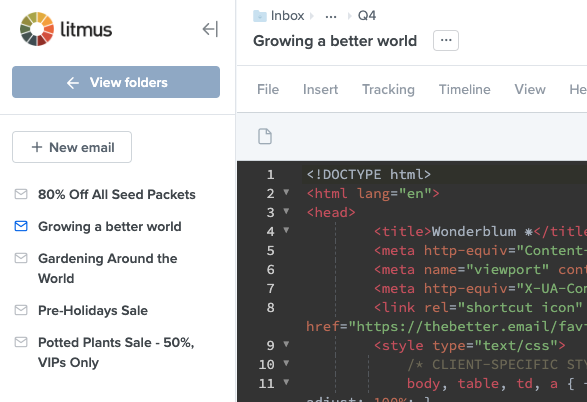Open the File menu
The image size is (587, 402).
click(x=268, y=89)
